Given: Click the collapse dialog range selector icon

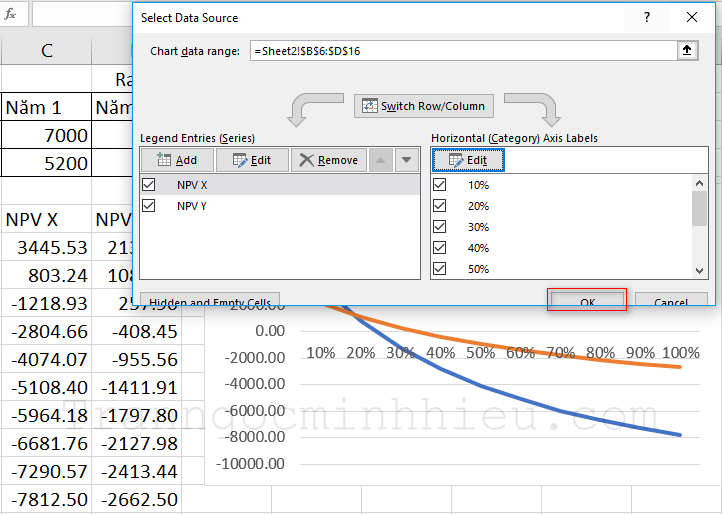Looking at the screenshot, I should coord(687,51).
